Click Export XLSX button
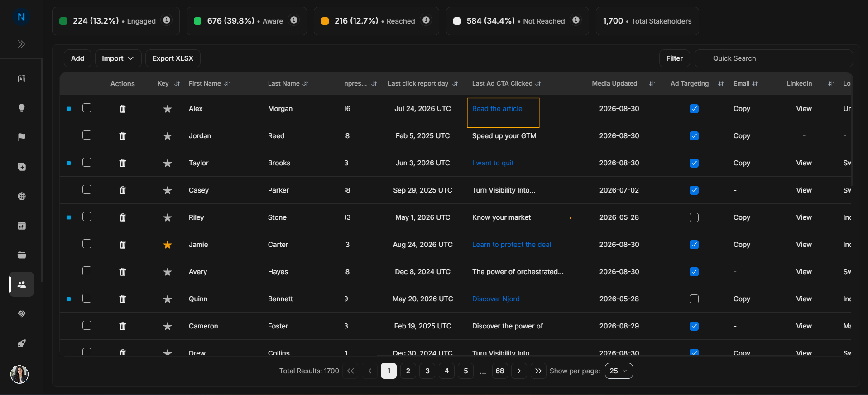The height and width of the screenshot is (395, 868). click(173, 58)
